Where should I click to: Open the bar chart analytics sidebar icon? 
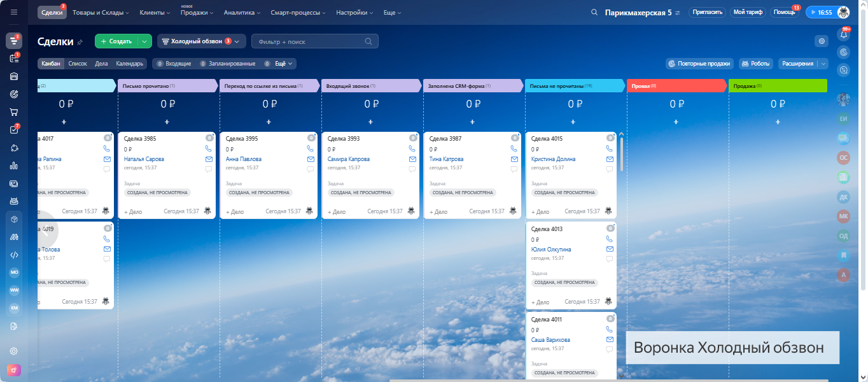pyautogui.click(x=14, y=166)
